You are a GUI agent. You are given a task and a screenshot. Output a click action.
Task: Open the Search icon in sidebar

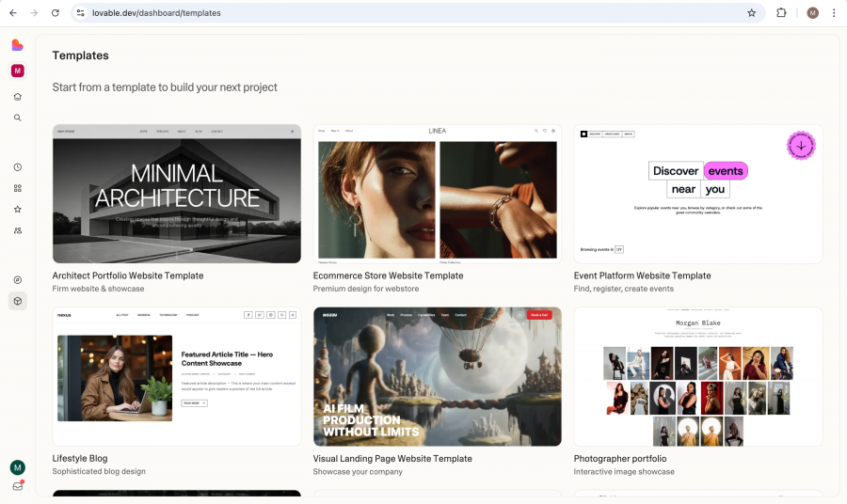pos(18,118)
